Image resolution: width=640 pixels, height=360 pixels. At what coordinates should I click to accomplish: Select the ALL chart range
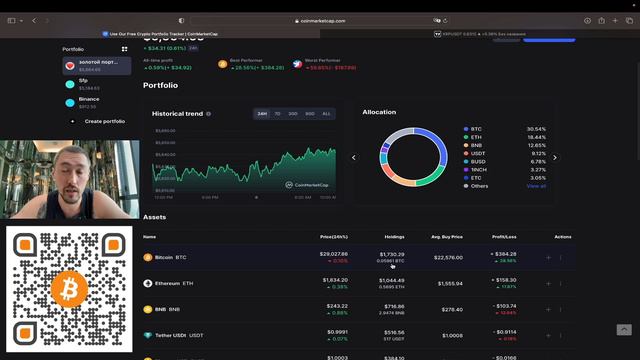[326, 114]
